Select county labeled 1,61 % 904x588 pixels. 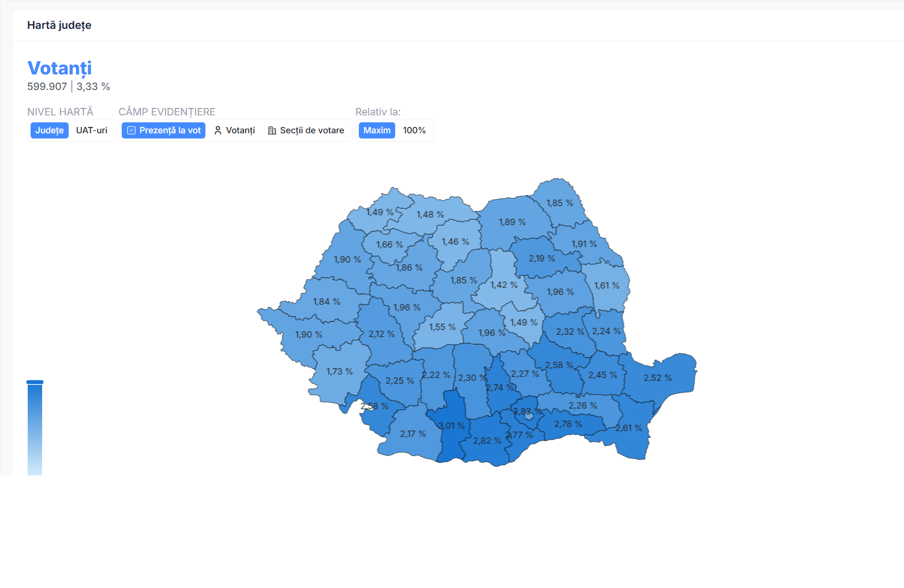click(x=607, y=286)
